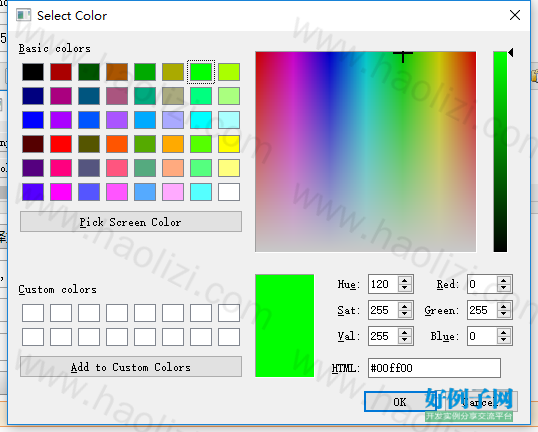Image resolution: width=538 pixels, height=432 pixels.
Task: Decrease the Hue value with down arrow
Action: 405,288
